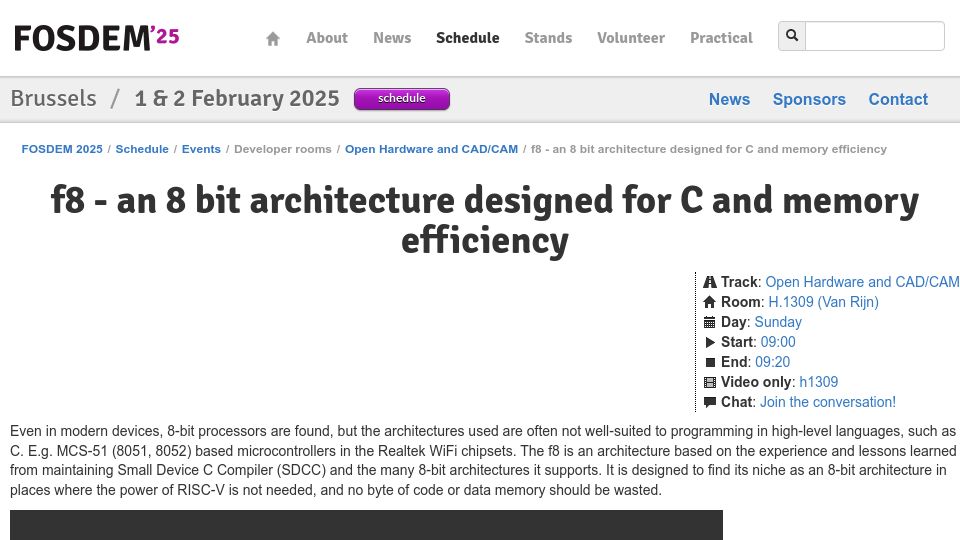Open the News item in top navigation

click(392, 38)
